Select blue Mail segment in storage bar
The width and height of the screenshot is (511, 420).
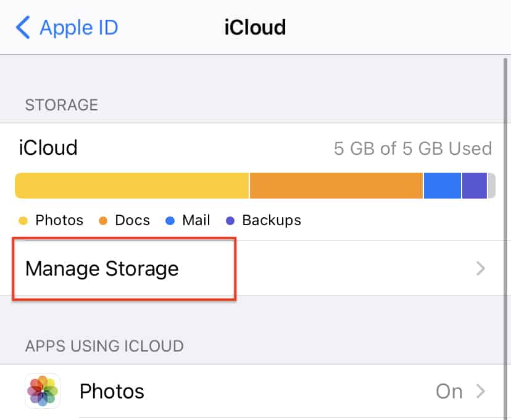pos(442,186)
